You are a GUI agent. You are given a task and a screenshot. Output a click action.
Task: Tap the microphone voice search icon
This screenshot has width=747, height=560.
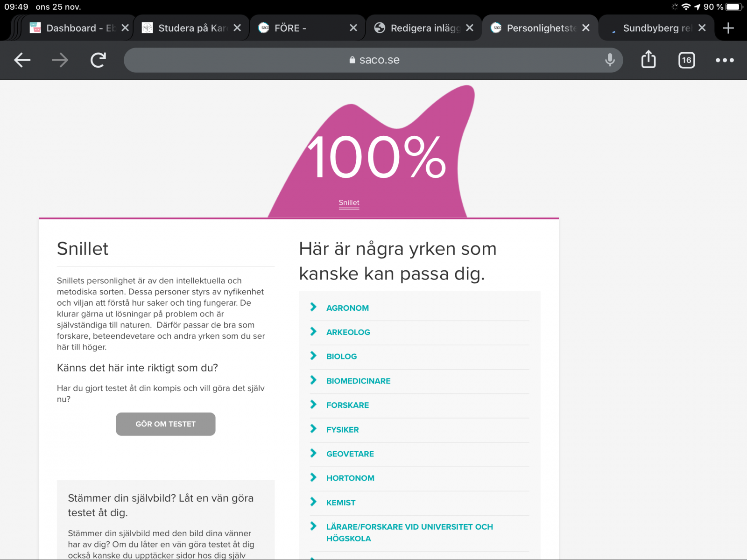(609, 60)
